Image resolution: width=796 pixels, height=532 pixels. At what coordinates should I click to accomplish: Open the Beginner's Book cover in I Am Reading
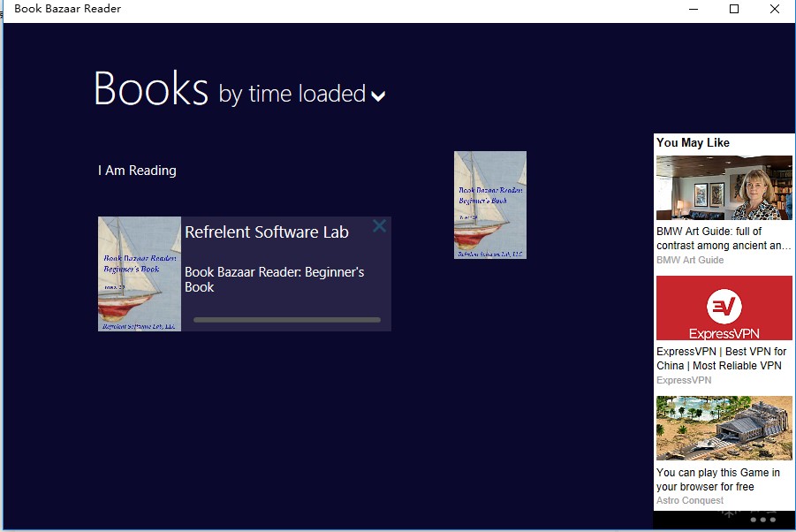140,274
